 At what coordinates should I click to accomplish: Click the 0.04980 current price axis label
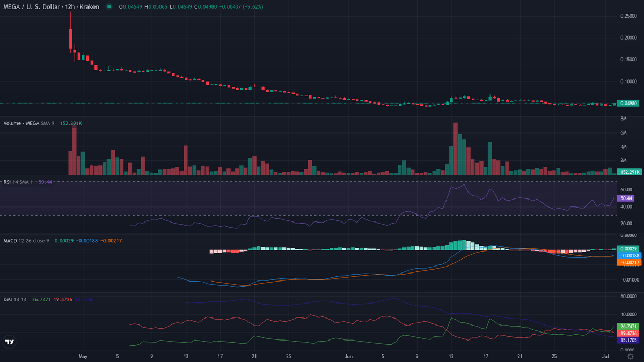(627, 104)
